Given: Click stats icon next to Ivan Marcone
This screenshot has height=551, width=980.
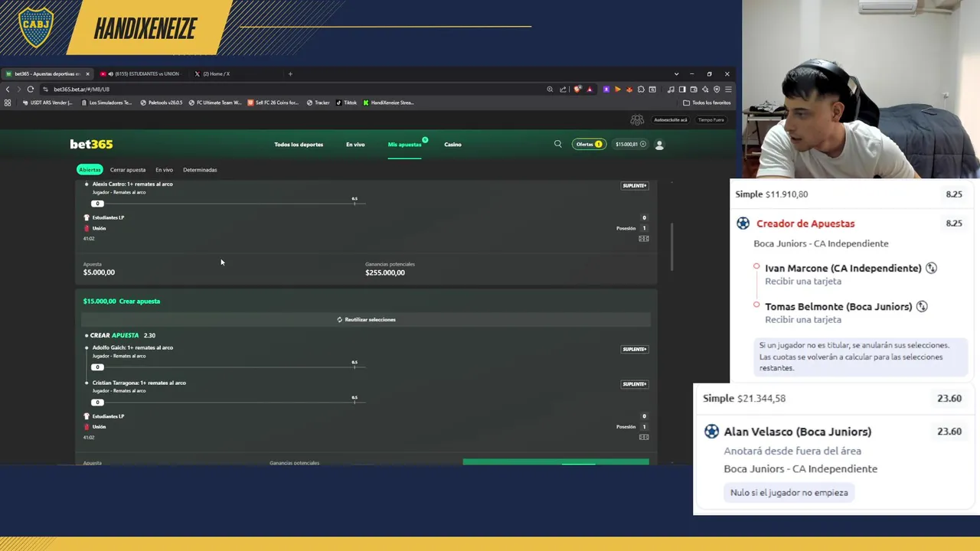Looking at the screenshot, I should pyautogui.click(x=931, y=268).
